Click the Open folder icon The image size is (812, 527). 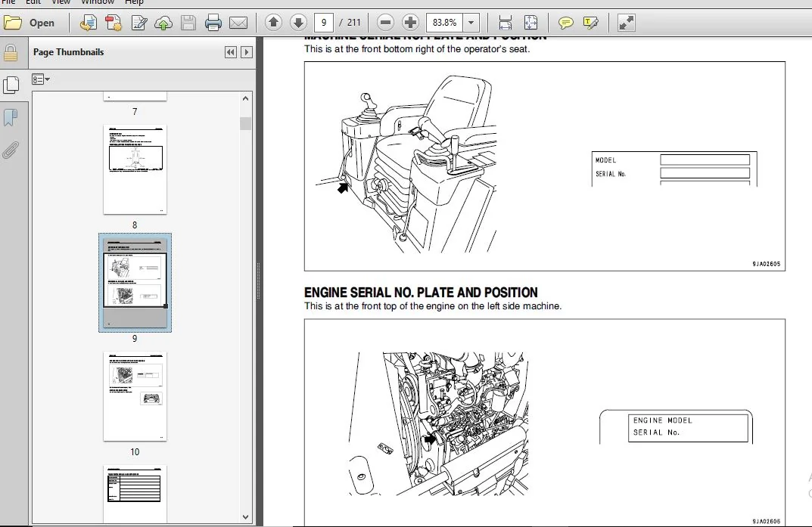12,23
